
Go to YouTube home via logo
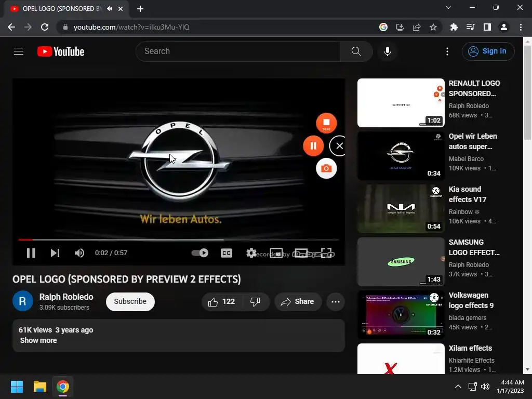(x=61, y=51)
